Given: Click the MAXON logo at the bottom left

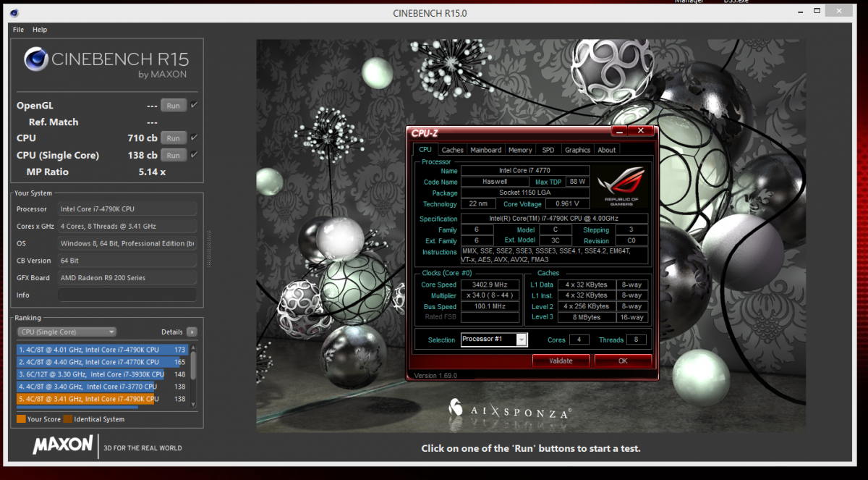Looking at the screenshot, I should click(x=63, y=445).
